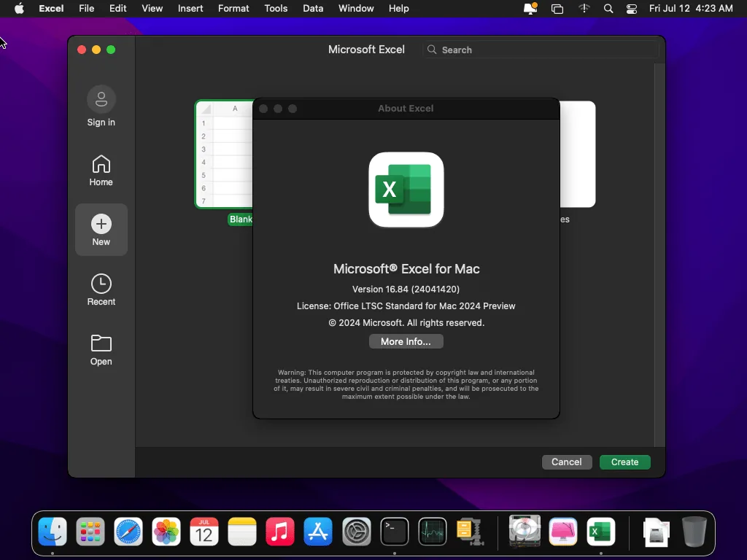747x560 pixels.
Task: Open System Preferences from the dock
Action: [x=356, y=532]
